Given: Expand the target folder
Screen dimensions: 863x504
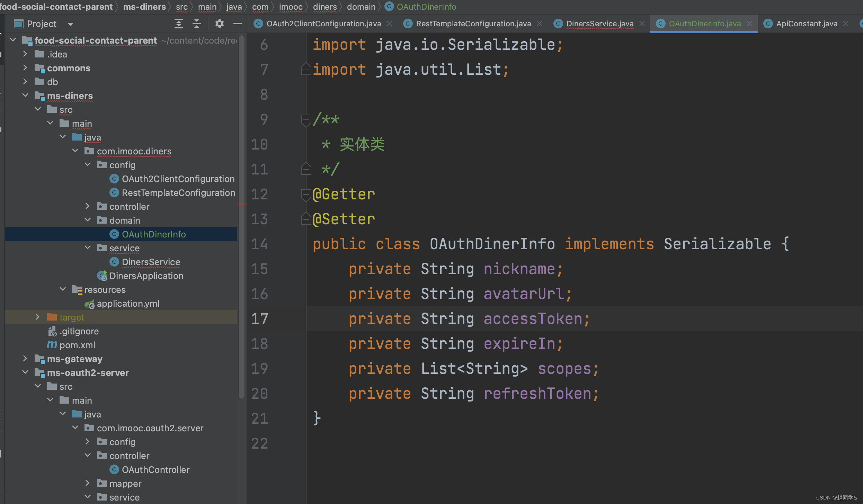Looking at the screenshot, I should click(x=37, y=317).
